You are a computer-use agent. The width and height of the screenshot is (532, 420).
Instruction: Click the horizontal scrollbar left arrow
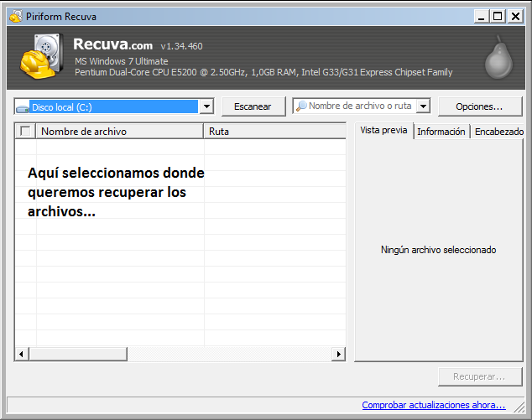[21, 355]
